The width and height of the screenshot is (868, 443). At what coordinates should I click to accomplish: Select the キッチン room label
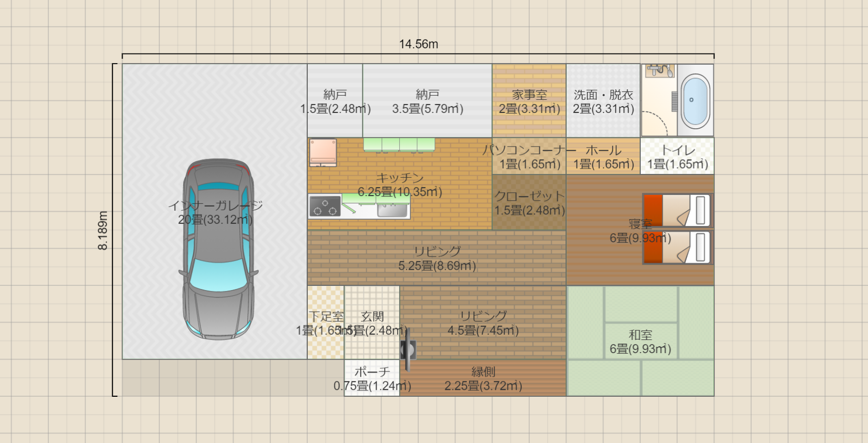pyautogui.click(x=400, y=184)
